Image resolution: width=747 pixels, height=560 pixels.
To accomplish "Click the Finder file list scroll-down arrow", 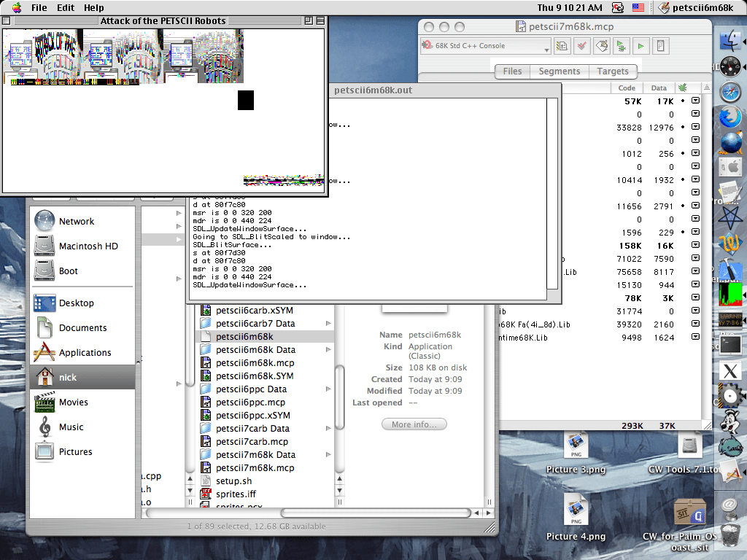I will (340, 491).
